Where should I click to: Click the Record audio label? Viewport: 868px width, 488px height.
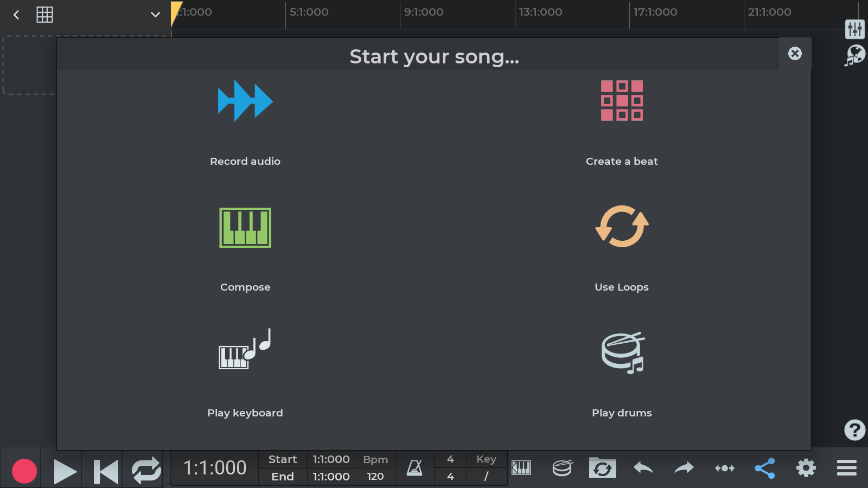(x=245, y=161)
